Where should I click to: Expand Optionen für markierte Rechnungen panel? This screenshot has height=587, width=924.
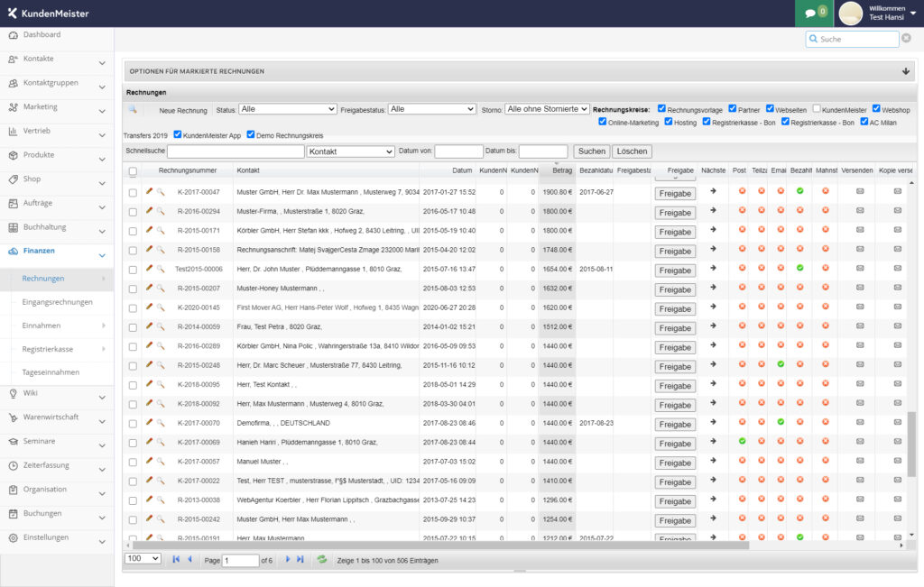pos(905,71)
